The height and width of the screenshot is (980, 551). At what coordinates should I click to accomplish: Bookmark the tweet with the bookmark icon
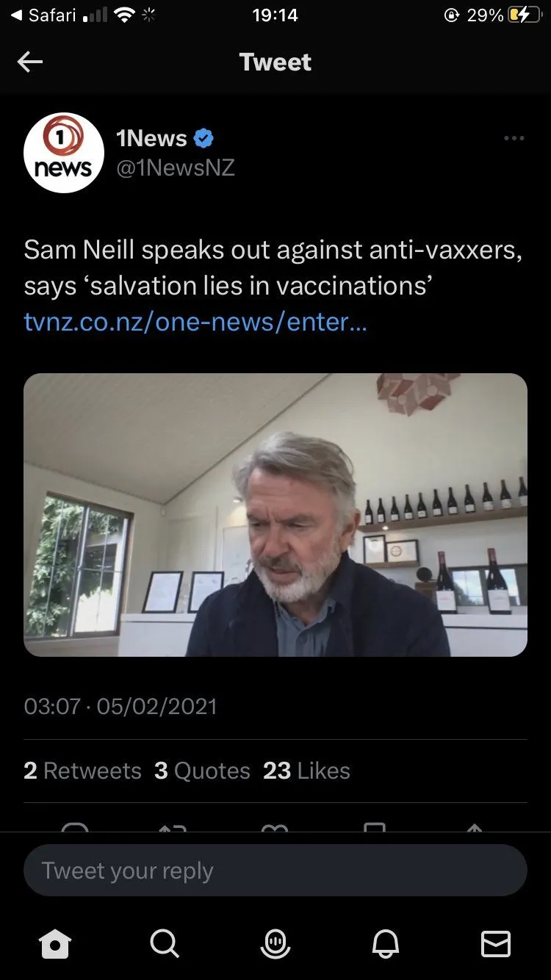(375, 830)
